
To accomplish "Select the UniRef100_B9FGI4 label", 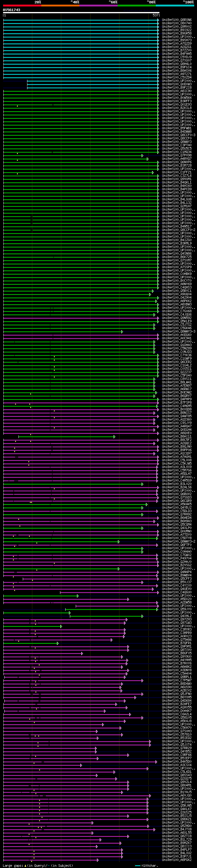I will coord(177,67).
